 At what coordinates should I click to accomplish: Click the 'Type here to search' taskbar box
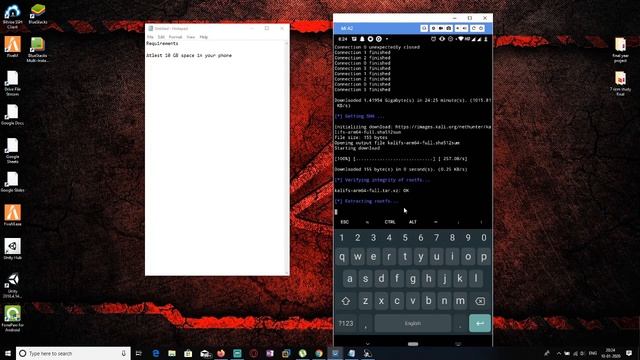73,353
